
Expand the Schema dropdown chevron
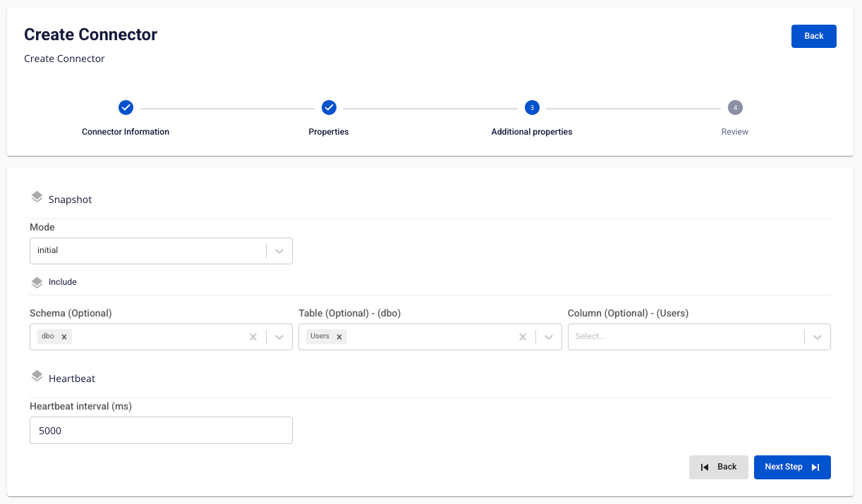coord(279,337)
